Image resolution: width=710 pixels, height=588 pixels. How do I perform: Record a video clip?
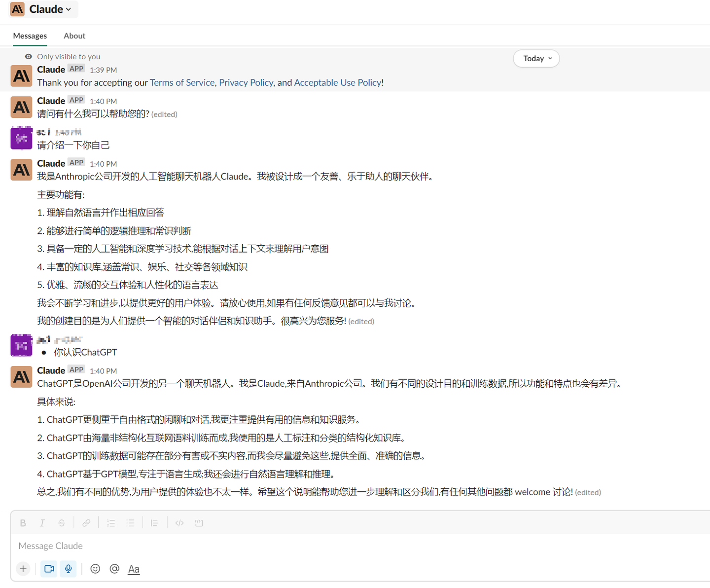coord(48,569)
